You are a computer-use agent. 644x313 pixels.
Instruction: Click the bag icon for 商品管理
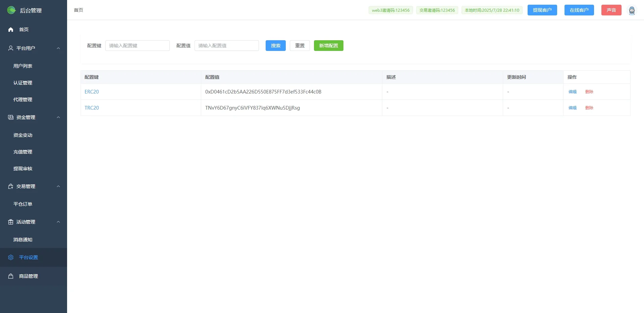[x=10, y=276]
